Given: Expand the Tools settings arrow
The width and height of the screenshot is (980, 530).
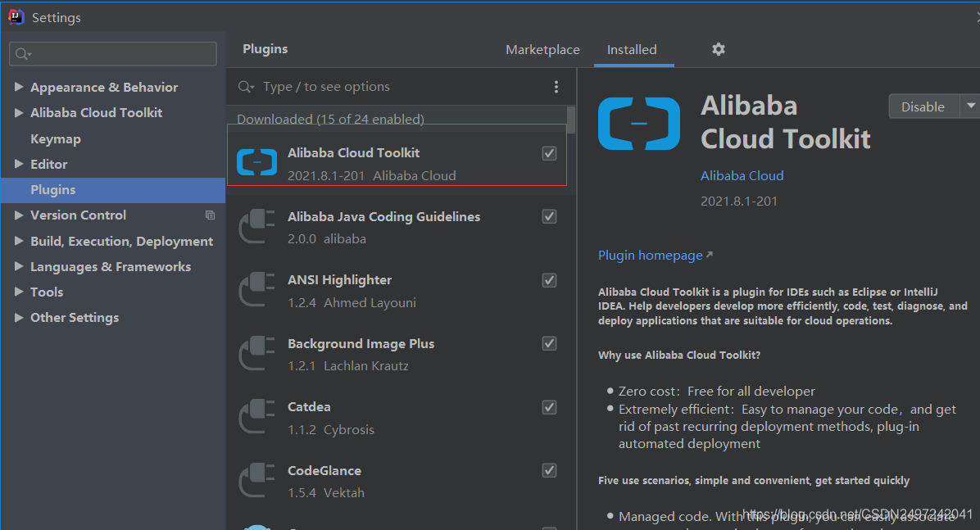Looking at the screenshot, I should (19, 292).
